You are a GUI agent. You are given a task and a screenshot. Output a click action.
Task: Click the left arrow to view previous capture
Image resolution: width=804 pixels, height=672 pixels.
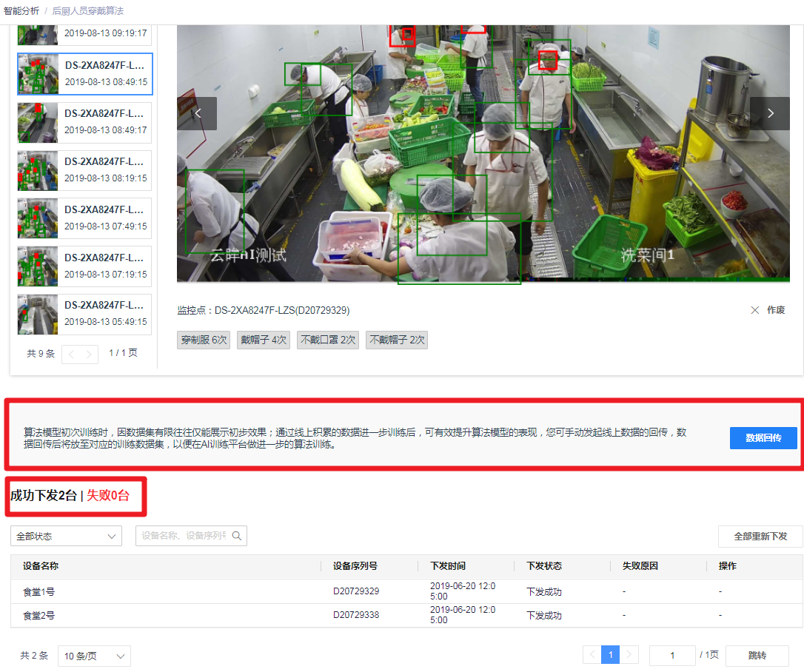[x=198, y=113]
